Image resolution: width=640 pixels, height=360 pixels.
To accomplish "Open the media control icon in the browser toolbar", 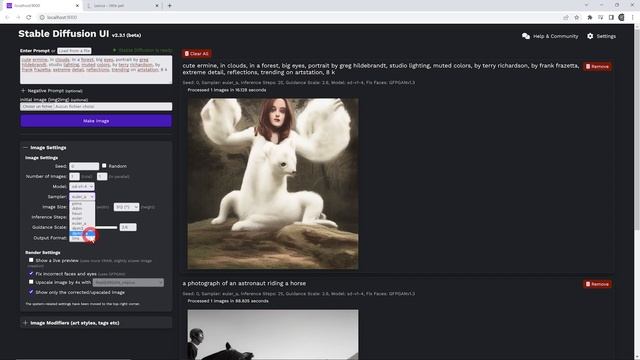I will pyautogui.click(x=600, y=18).
